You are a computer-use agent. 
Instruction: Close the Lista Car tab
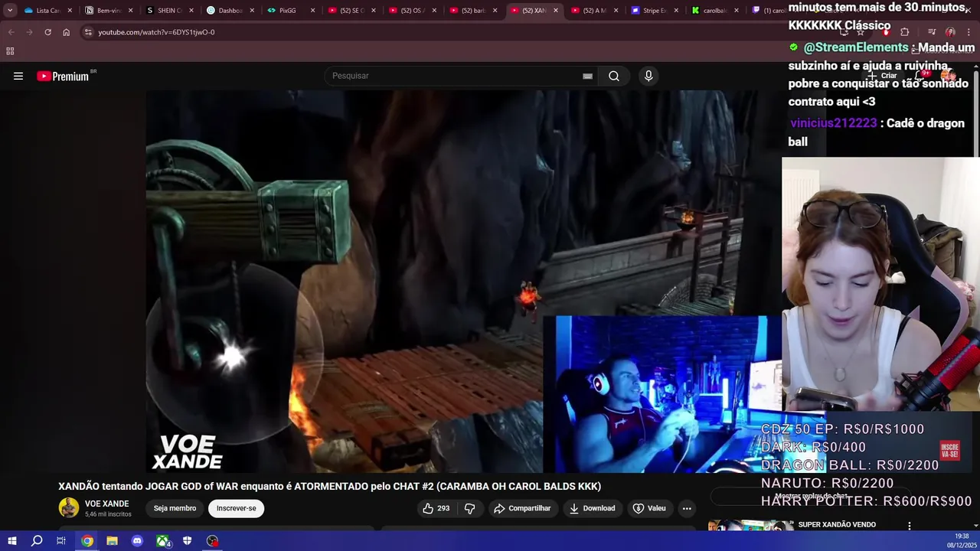point(70,11)
